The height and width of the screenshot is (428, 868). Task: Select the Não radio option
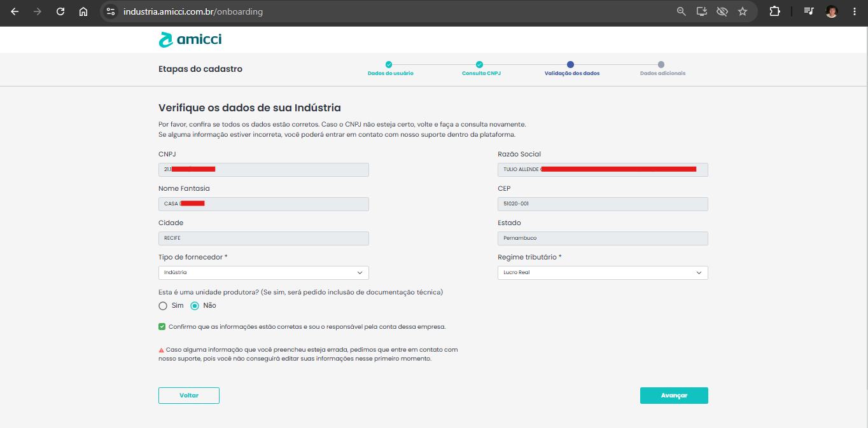[x=195, y=306]
